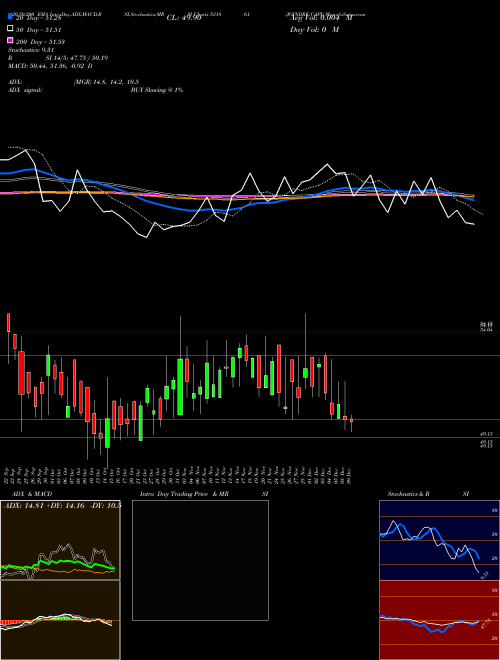Click the 'MACD: 50.44, 51.36, -0.92 D' line
Image resolution: width=500 pixels, height=660 pixels.
50,66
